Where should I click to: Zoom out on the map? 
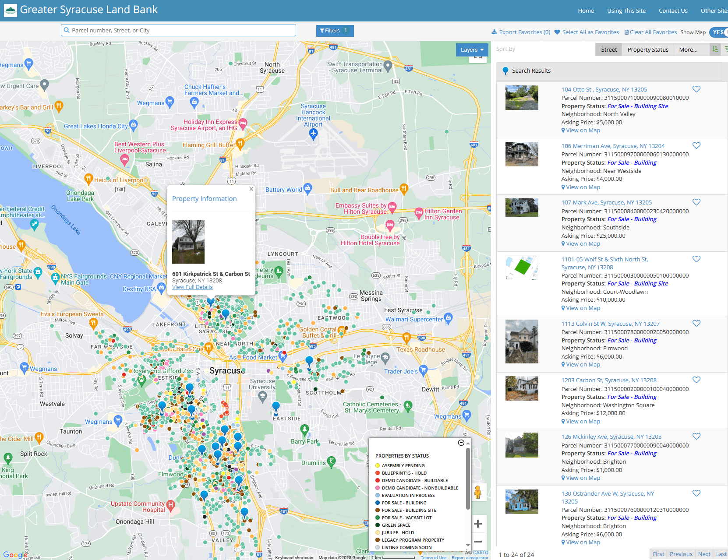click(478, 542)
